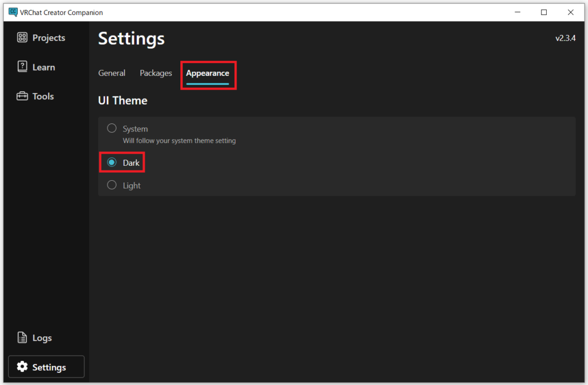Open the Logs label in sidebar

click(x=42, y=338)
